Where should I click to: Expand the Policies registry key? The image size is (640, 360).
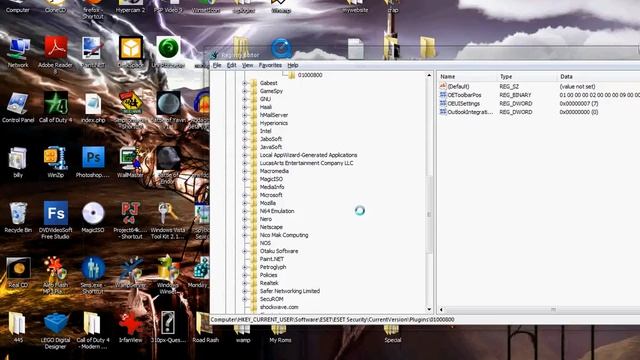click(x=244, y=275)
